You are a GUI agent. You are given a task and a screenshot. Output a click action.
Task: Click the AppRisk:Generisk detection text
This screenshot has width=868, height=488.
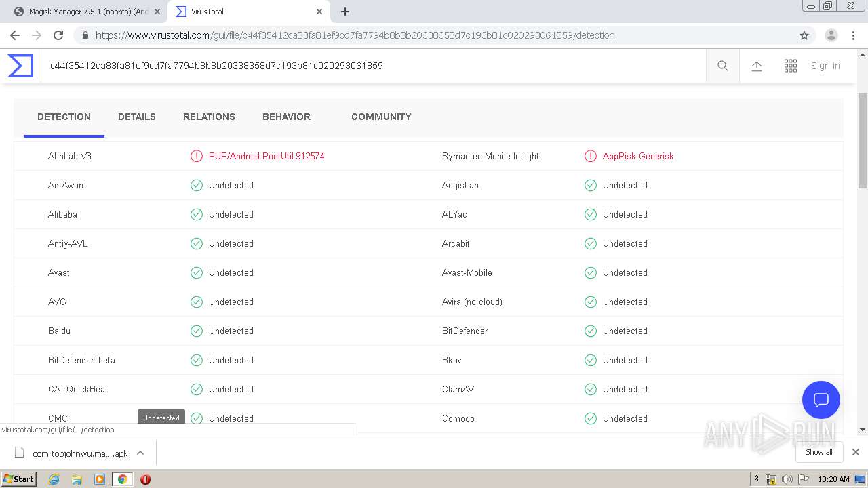[638, 156]
